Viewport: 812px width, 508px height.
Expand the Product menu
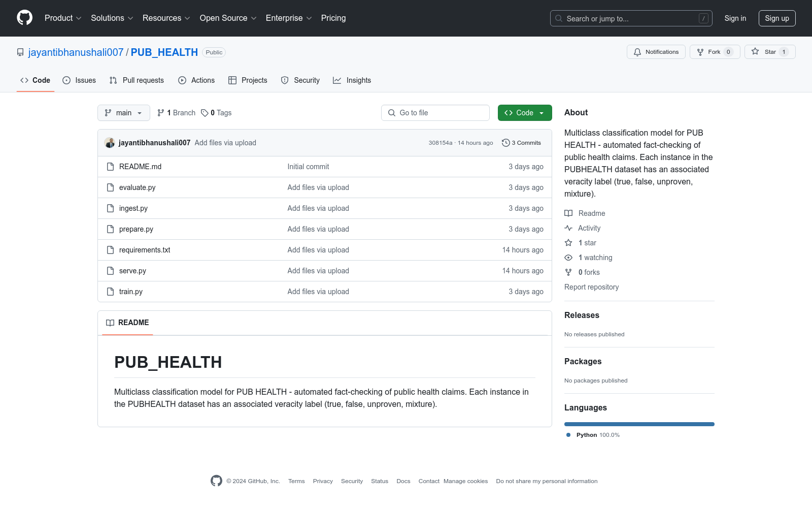point(63,18)
